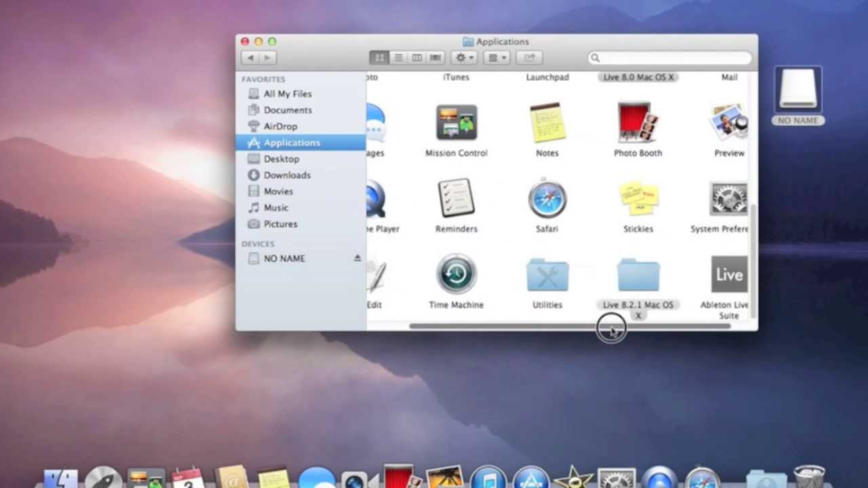Open the item arrangement dropdown

(496, 58)
